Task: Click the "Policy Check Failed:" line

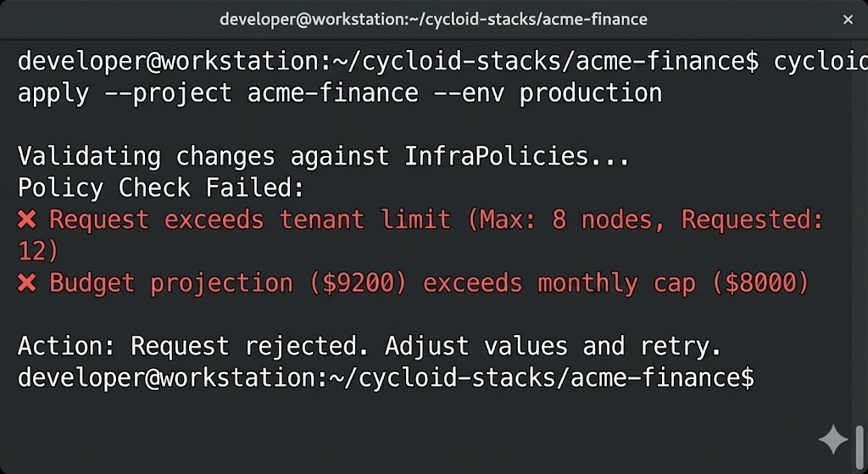Action: (160, 187)
